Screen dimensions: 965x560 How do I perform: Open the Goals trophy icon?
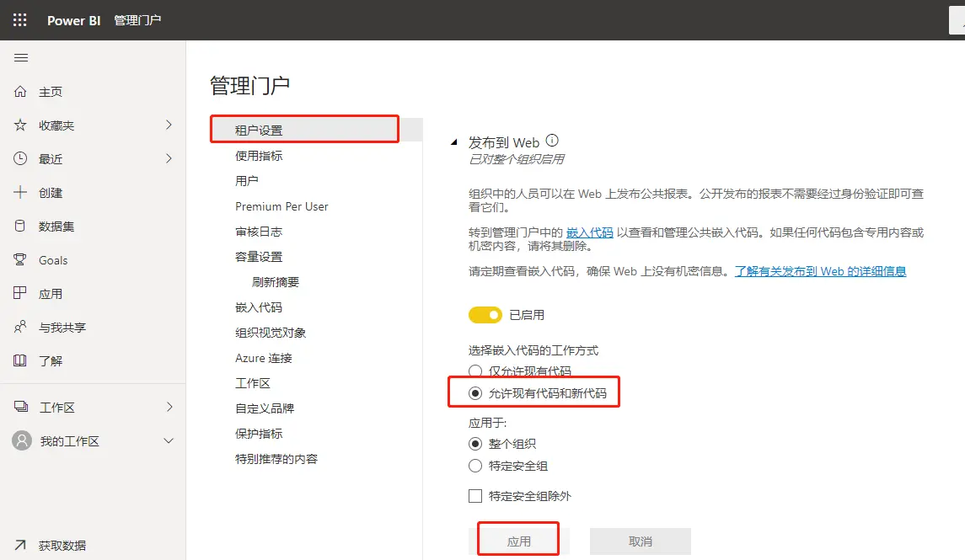(x=21, y=260)
